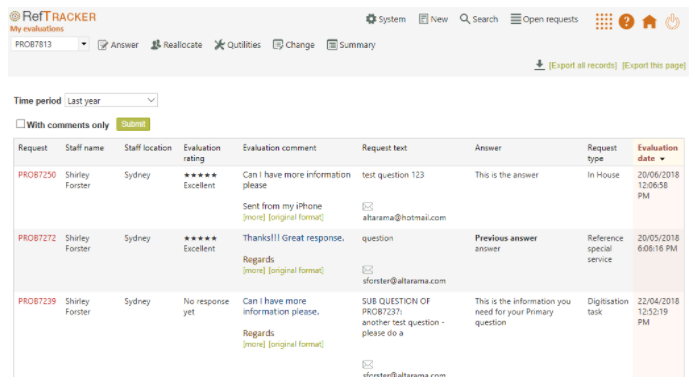The height and width of the screenshot is (386, 695).
Task: Sort by the Evaluation comment column header
Action: (280, 148)
